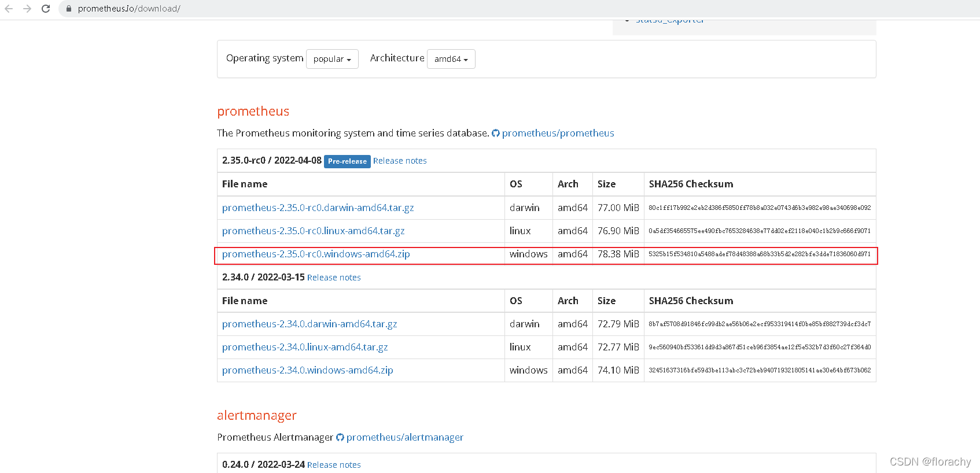Open the prometheus/alertmanager repository link
Viewport: 980px width, 473px height.
pos(405,437)
